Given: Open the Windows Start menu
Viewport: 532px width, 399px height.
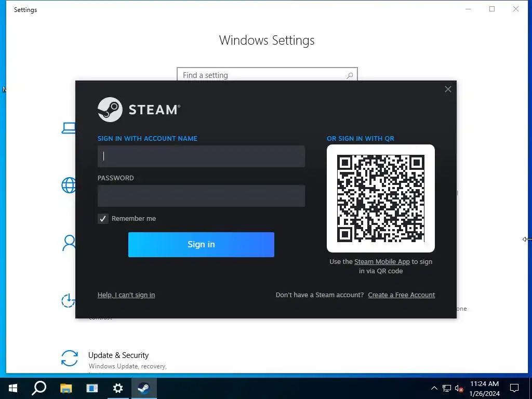Looking at the screenshot, I should pos(13,388).
